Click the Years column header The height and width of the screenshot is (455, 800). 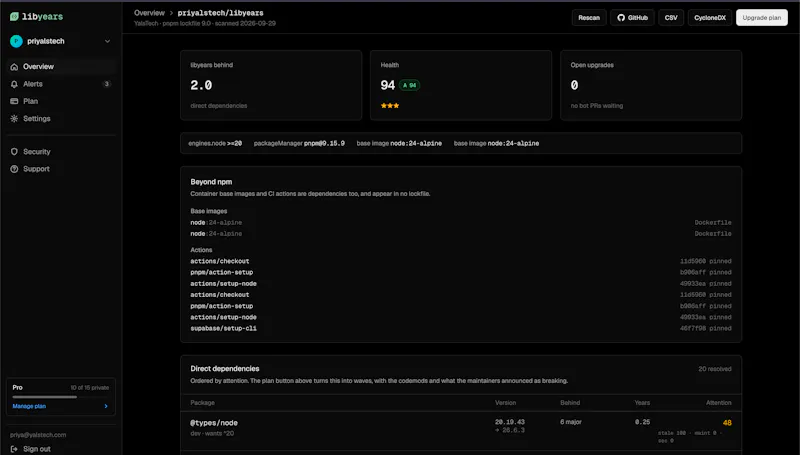tap(642, 403)
